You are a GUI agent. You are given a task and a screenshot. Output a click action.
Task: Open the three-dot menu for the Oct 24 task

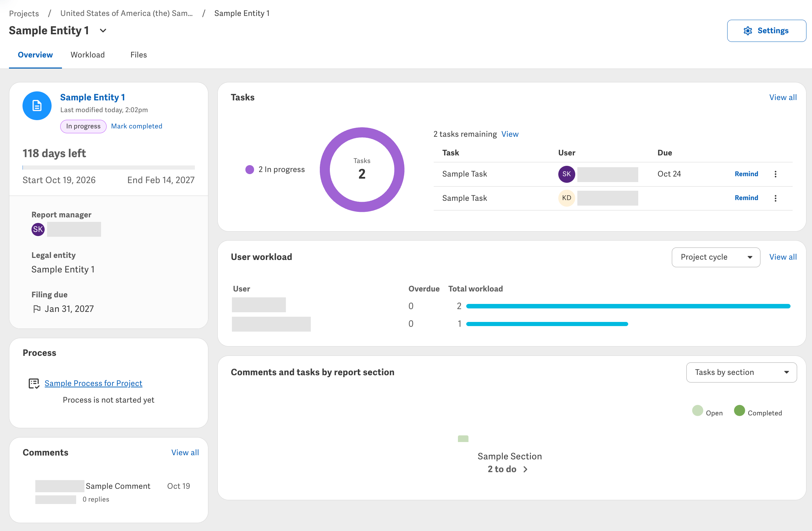tap(775, 174)
